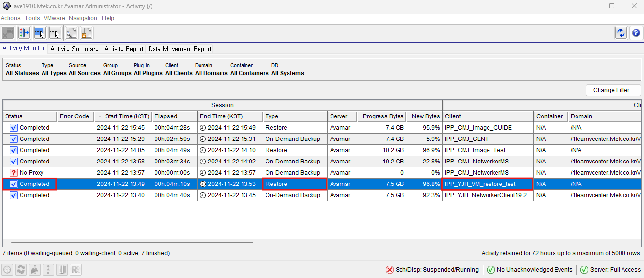Click the Avamar logo in title bar
644x278 pixels.
[x=6, y=6]
